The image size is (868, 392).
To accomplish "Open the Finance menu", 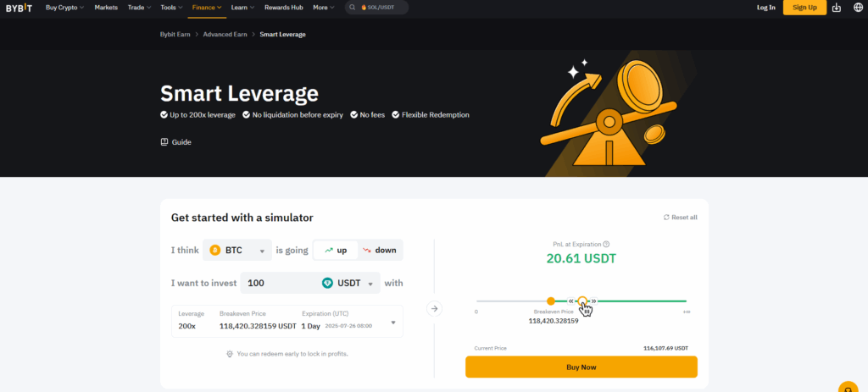I will point(207,8).
